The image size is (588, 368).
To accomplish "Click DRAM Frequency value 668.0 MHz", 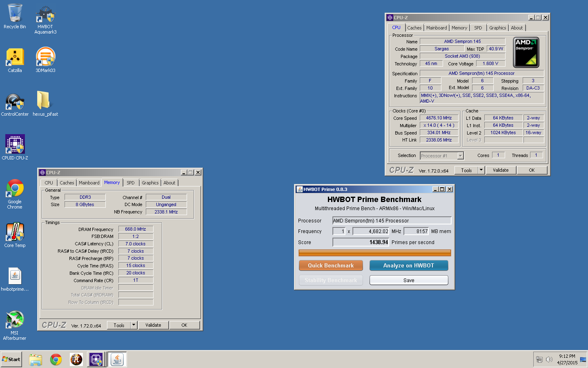I will tap(136, 229).
